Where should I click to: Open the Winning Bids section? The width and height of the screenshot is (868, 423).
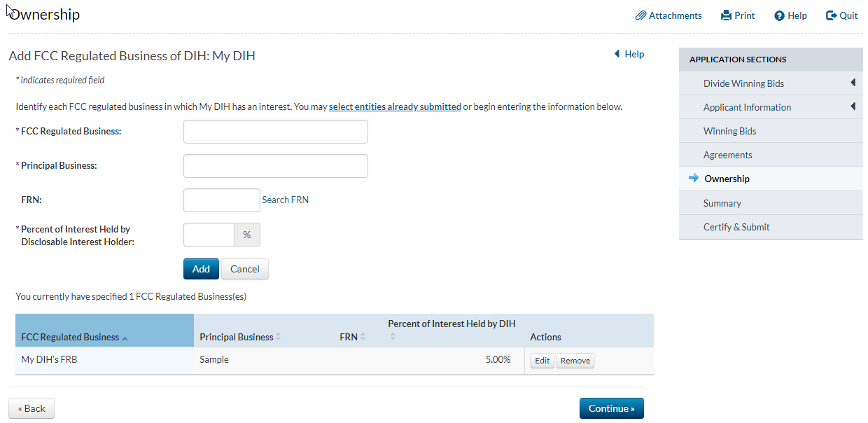(729, 131)
